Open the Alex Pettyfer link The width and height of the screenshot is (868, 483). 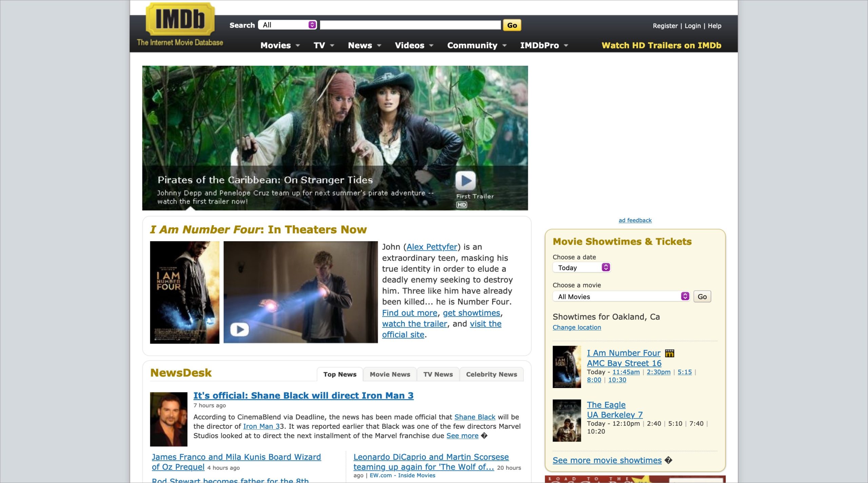tap(432, 247)
